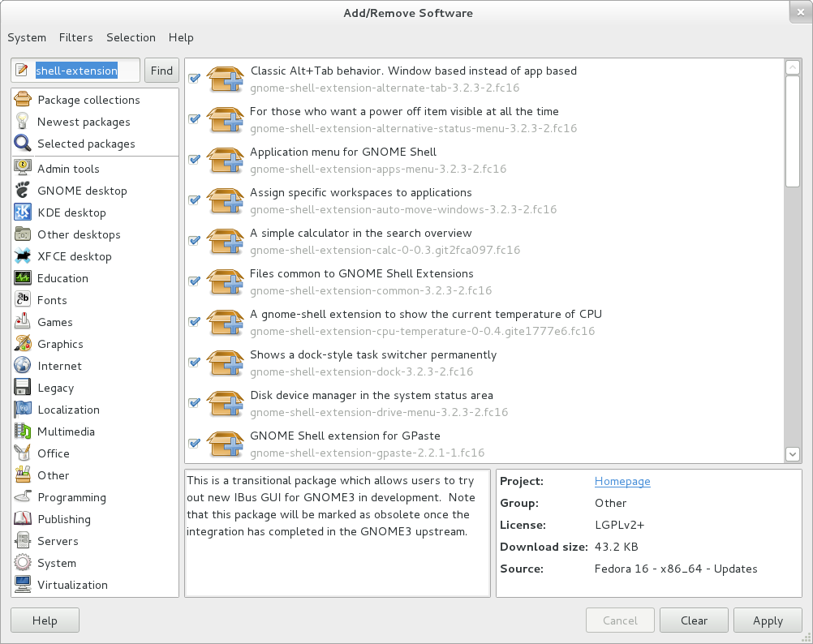The width and height of the screenshot is (813, 644).
Task: Click the Internet globe icon
Action: pyautogui.click(x=22, y=365)
